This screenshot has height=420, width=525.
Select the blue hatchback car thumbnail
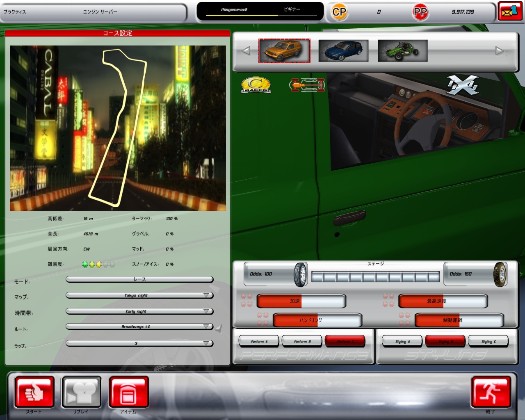pos(343,51)
